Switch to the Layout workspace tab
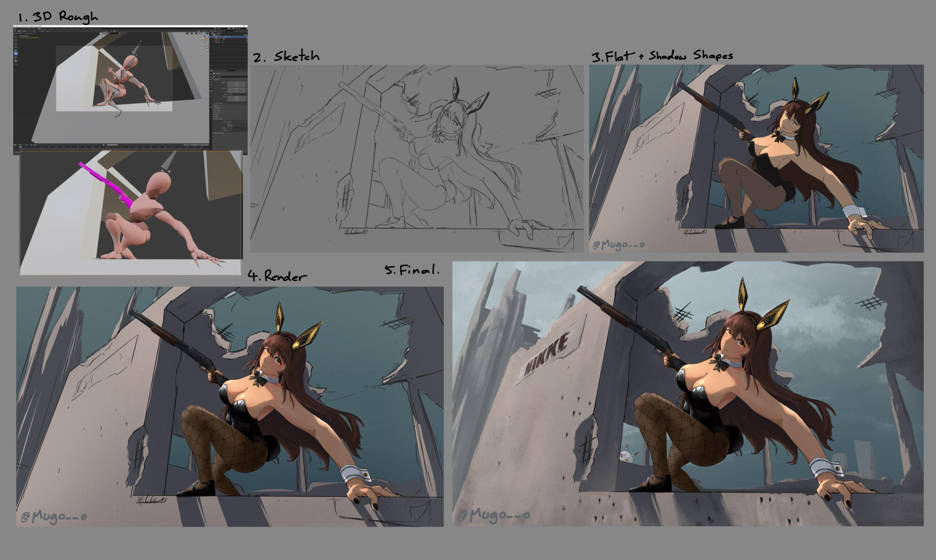Image resolution: width=936 pixels, height=560 pixels. coord(39,29)
